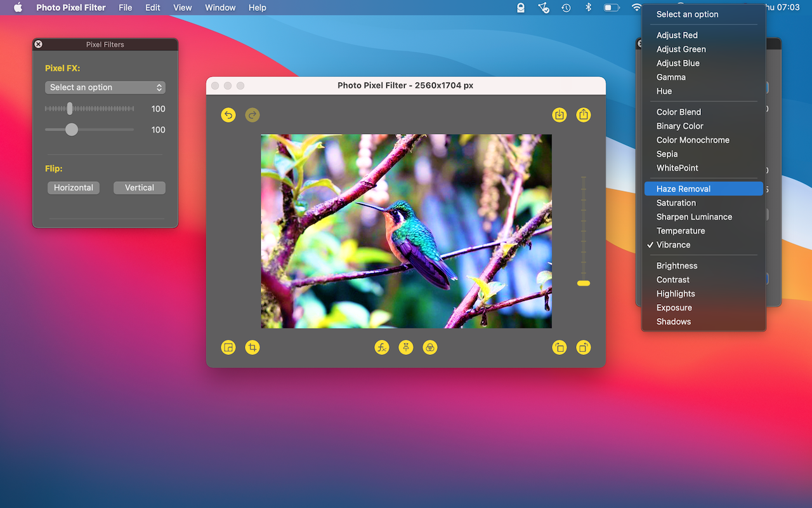Click the three-circles color adjustment icon
The image size is (812, 508).
pos(430,347)
